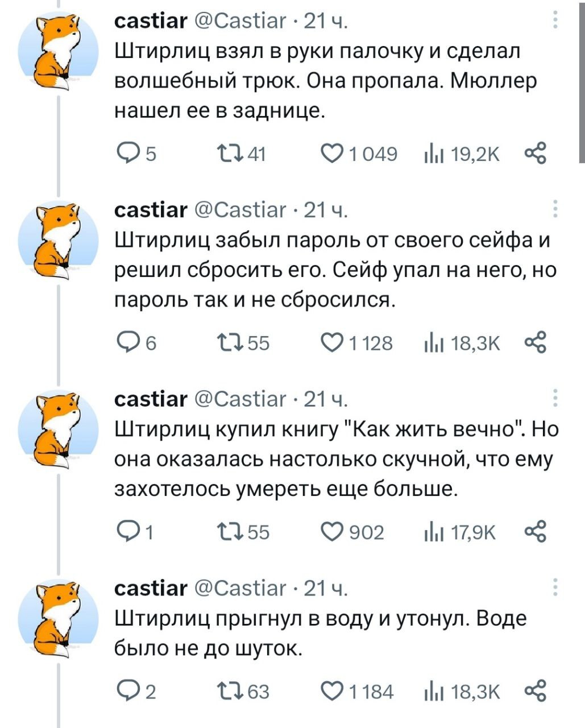Viewport: 585px width, 728px height.
Task: Share the magic wand trick tweet
Action: point(536,154)
